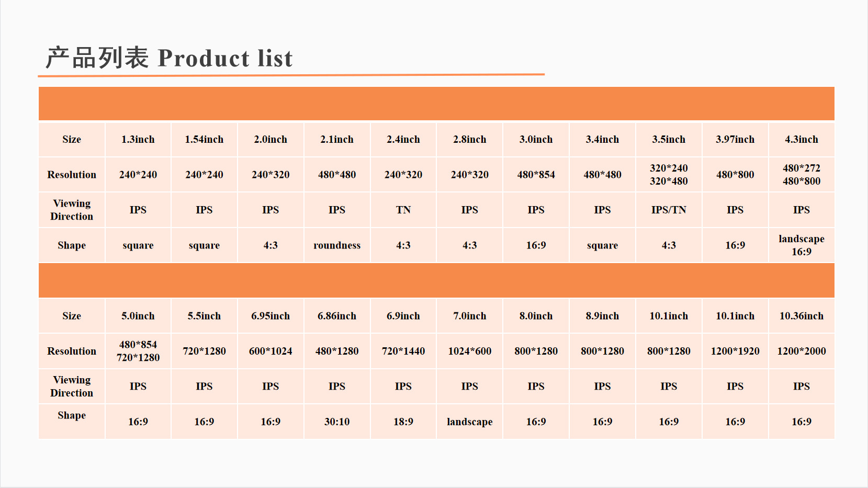Select the TN viewing direction cell
The height and width of the screenshot is (488, 868).
[x=403, y=210]
